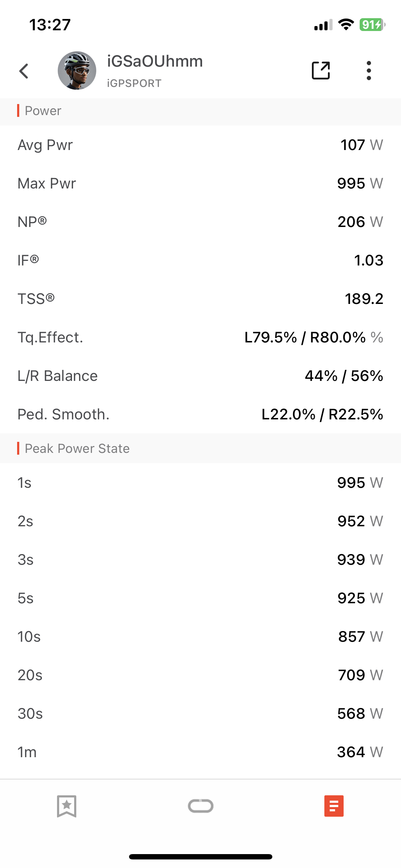Switch to the route loop tab

coord(201,806)
